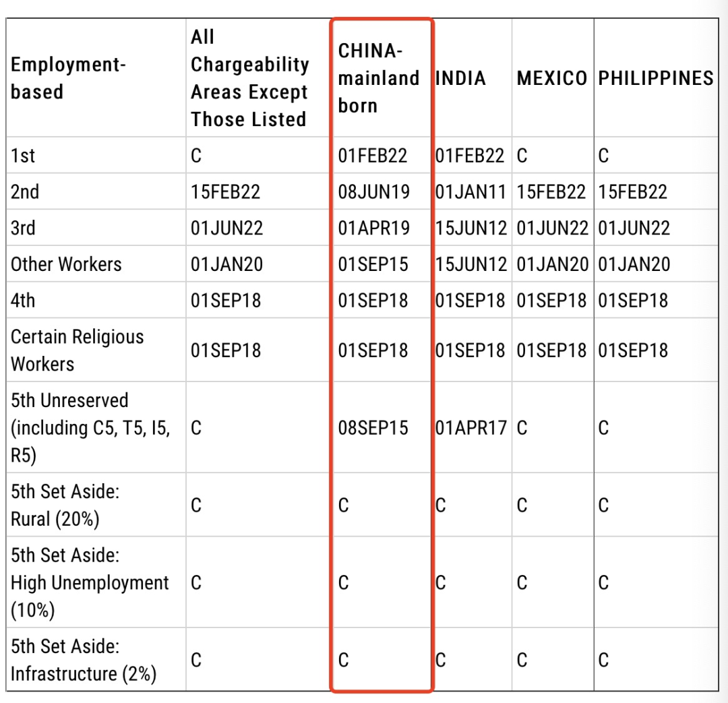The image size is (728, 703).
Task: Click the "CHINA-mainland born" column header
Action: 378,78
